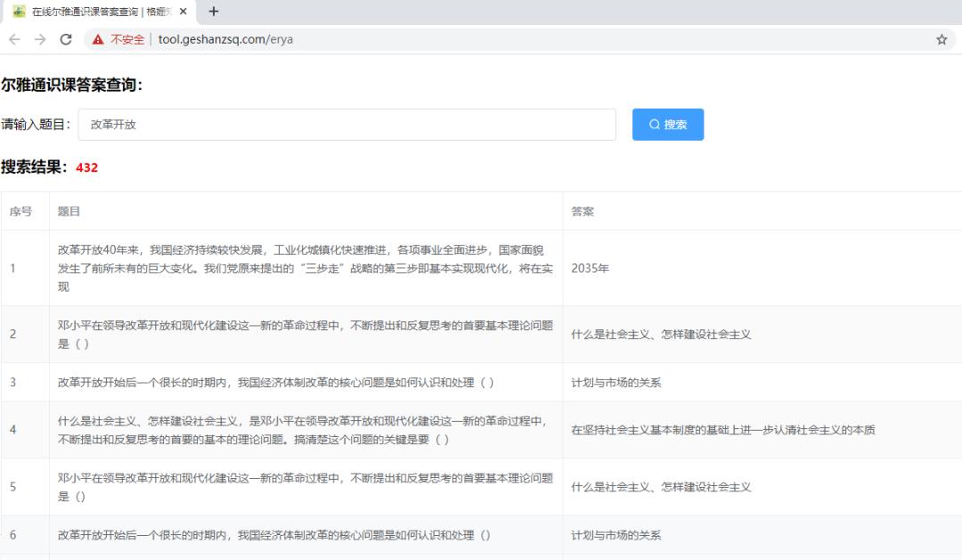Click the back navigation arrow
This screenshot has width=962, height=560.
16,39
